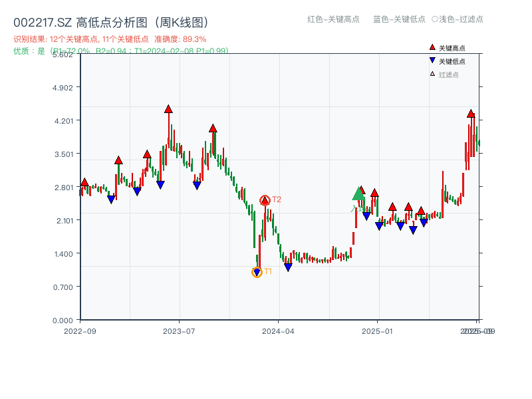
Task: Select the 关键低点 blue triangle legend icon
Action: click(432, 61)
